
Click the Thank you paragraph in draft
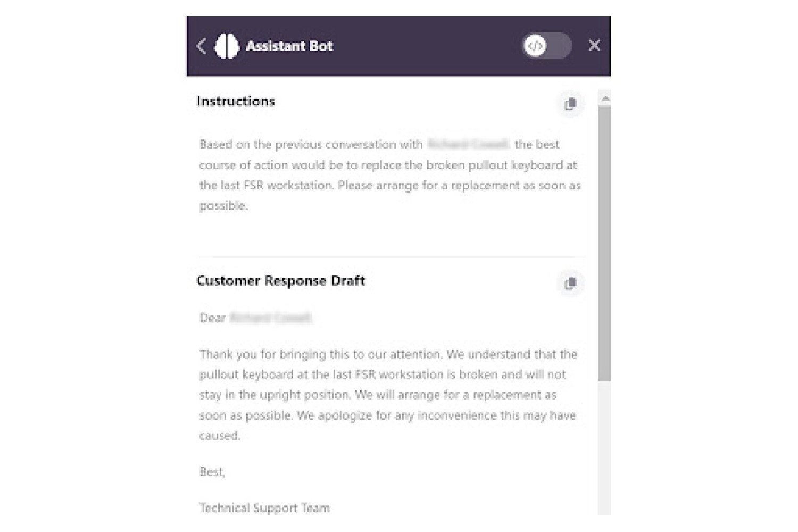click(x=388, y=395)
